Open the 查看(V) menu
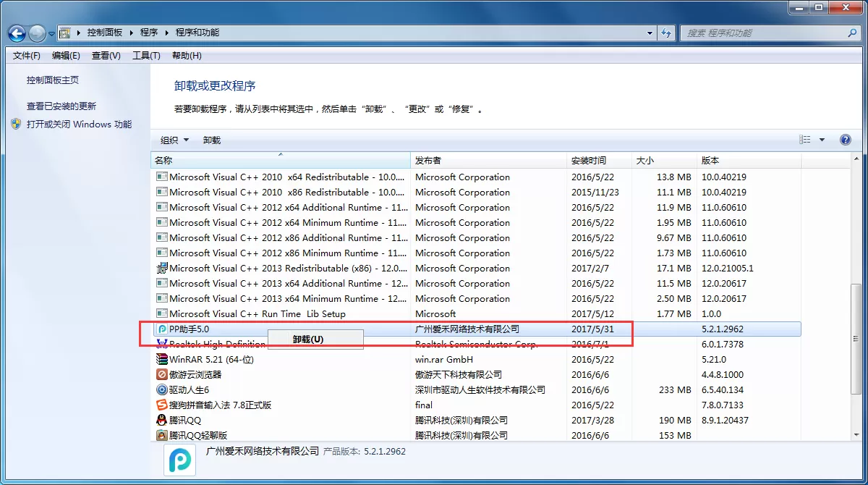 [106, 56]
